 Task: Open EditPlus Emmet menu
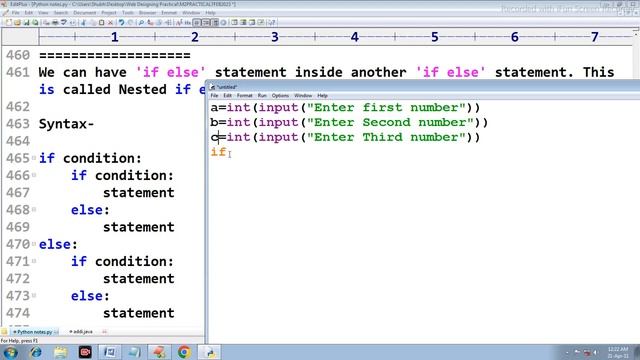click(x=169, y=13)
